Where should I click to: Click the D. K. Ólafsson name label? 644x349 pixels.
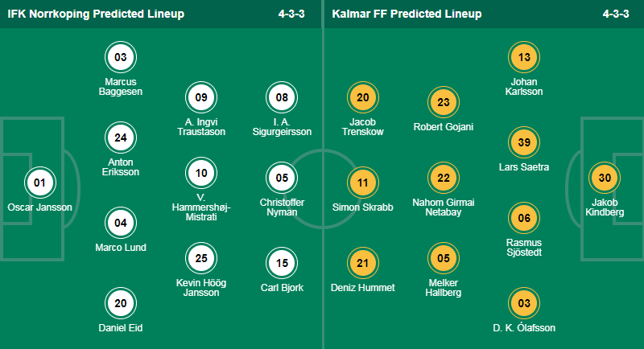click(524, 327)
